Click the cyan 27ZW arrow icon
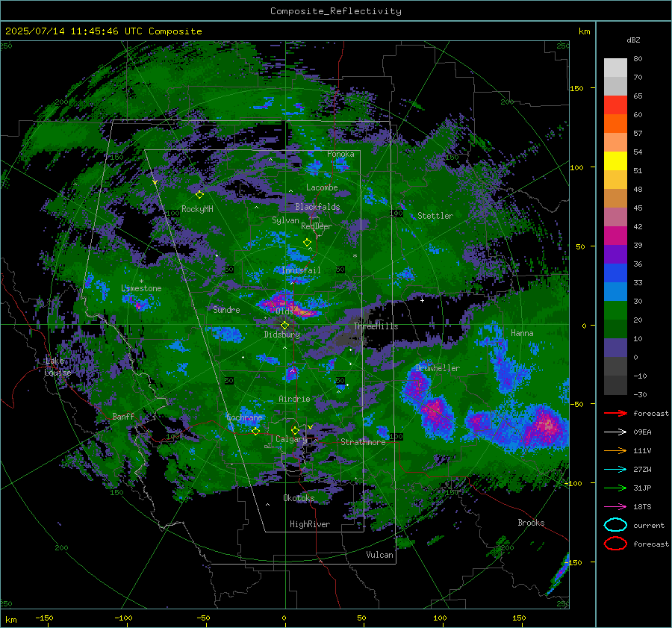The image size is (672, 628). point(615,470)
